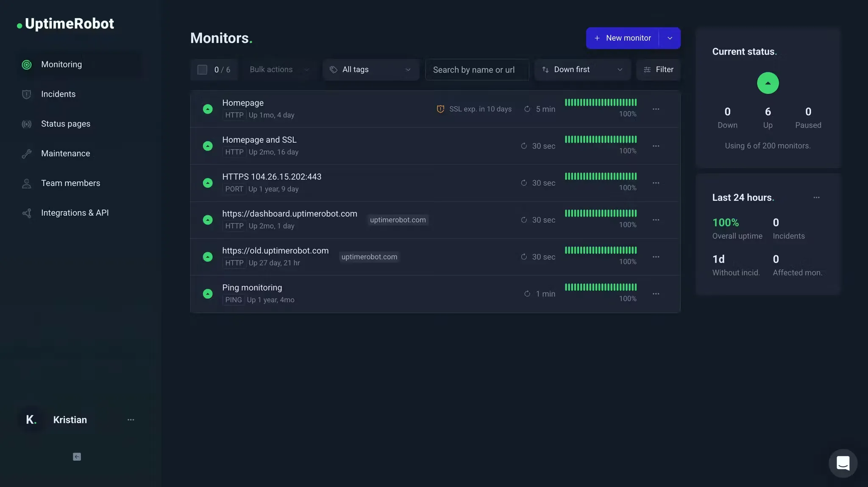Viewport: 868px width, 487px height.
Task: Click the 'SSL exp. in 10 days' label
Action: click(x=480, y=109)
